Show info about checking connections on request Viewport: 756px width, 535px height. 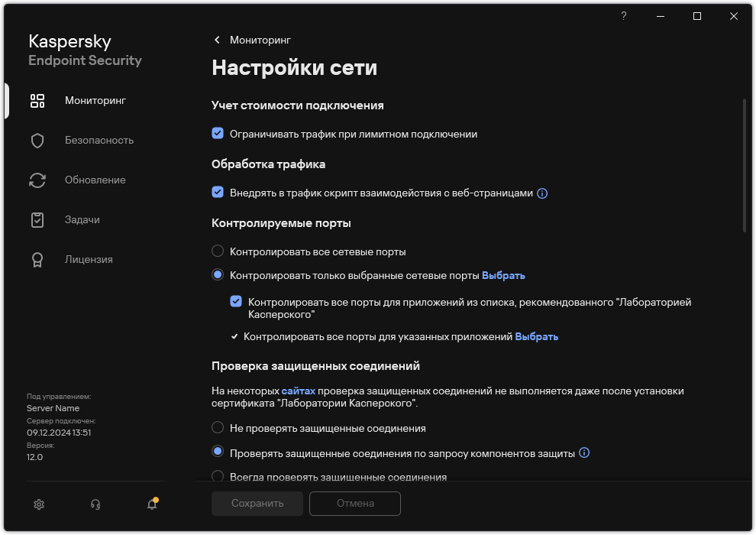click(x=584, y=453)
